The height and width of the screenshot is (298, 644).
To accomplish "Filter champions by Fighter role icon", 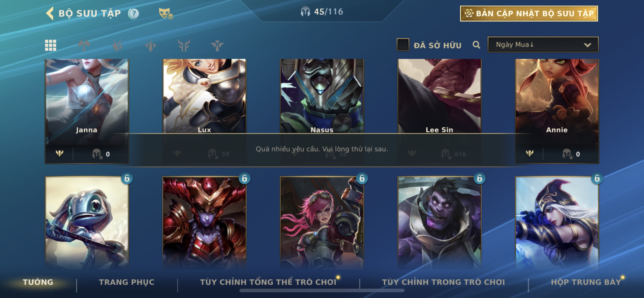I will [84, 45].
